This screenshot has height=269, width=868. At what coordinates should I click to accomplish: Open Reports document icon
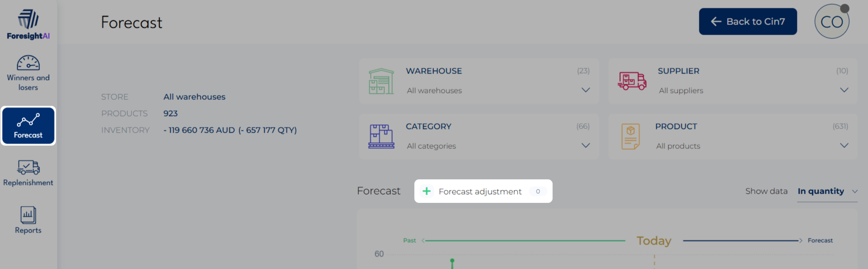point(28,215)
